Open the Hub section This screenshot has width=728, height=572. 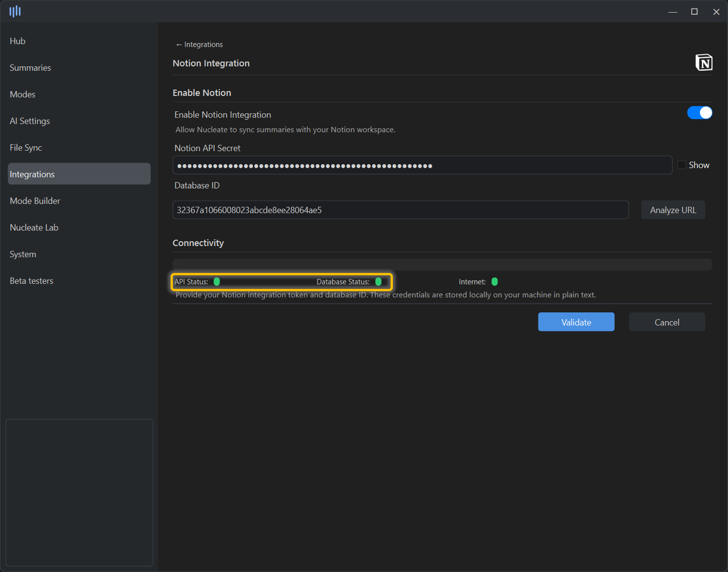pyautogui.click(x=18, y=41)
